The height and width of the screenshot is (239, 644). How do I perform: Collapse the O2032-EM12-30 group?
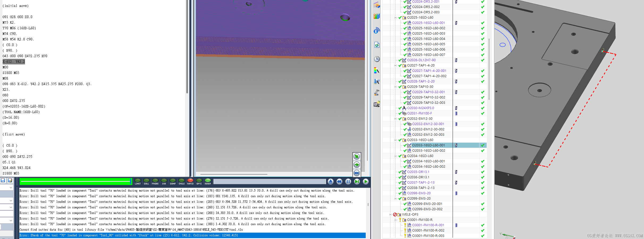click(x=395, y=119)
